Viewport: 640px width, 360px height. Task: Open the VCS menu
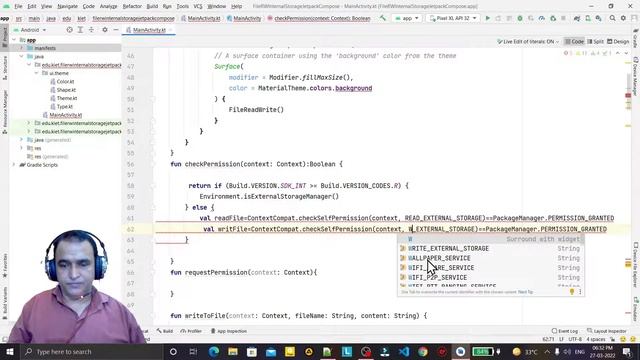198,6
